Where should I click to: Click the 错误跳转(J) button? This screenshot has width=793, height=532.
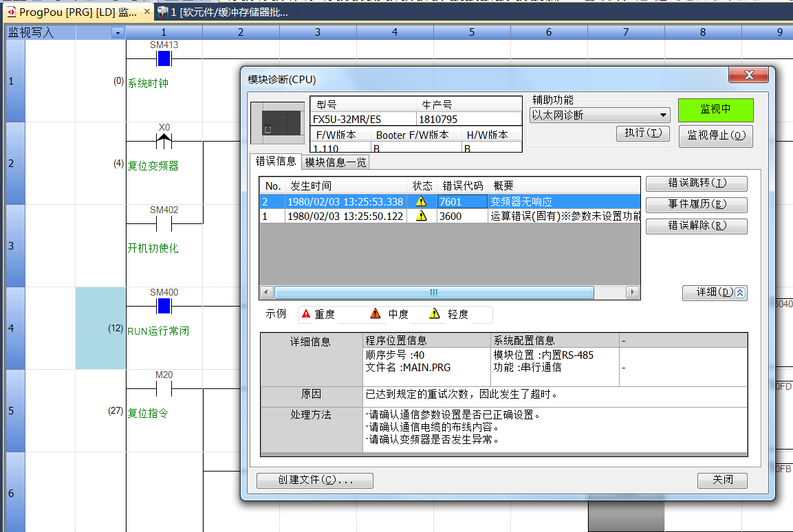[696, 184]
